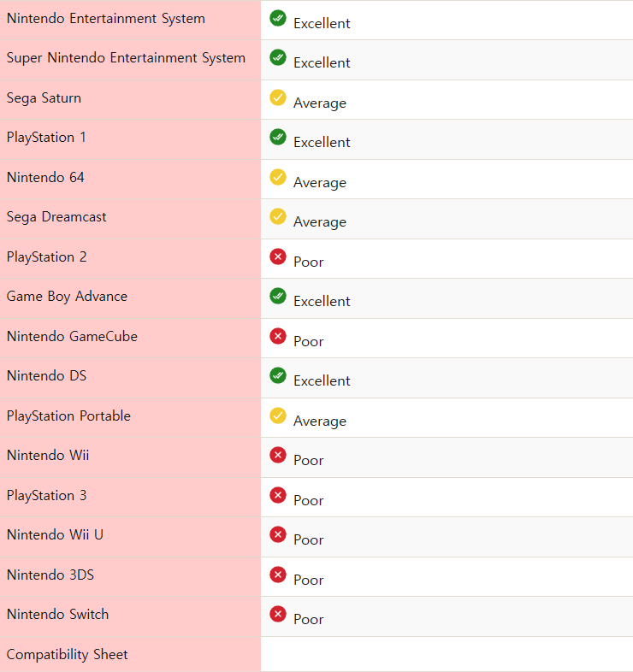The width and height of the screenshot is (633, 672).
Task: Select the Nintendo Entertainment System label
Action: (106, 19)
